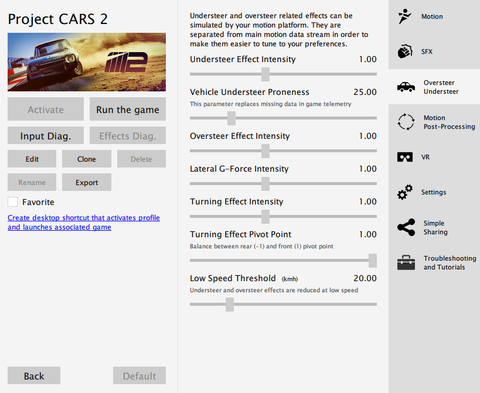Screen dimensions: 480x393
Task: Click the Activate button
Action: (x=46, y=109)
